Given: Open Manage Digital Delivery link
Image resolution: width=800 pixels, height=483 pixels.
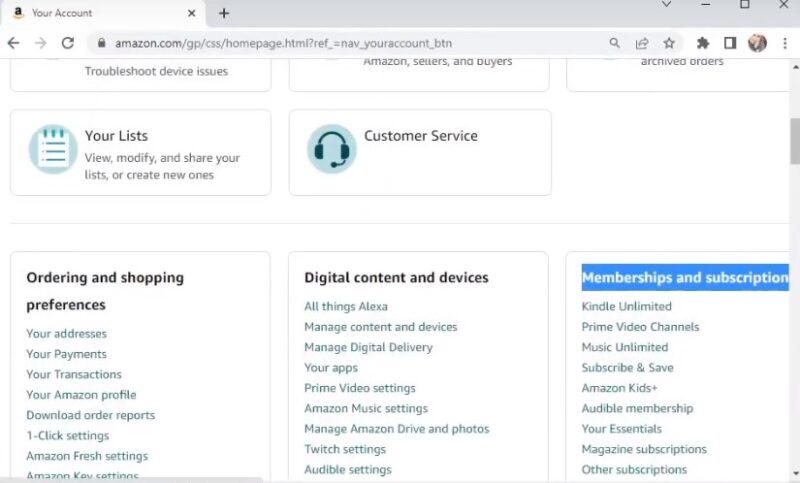Looking at the screenshot, I should 368,347.
